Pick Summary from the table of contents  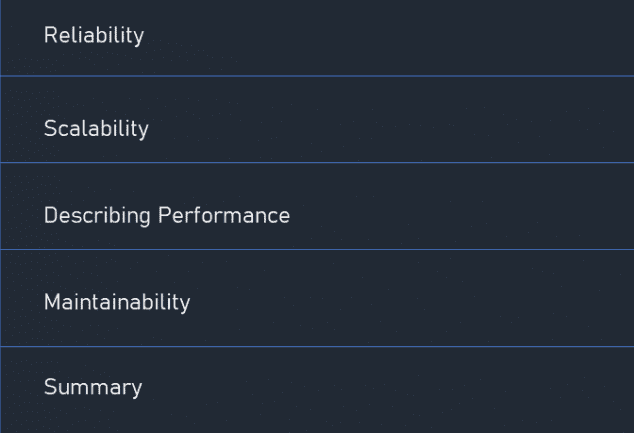(x=317, y=390)
